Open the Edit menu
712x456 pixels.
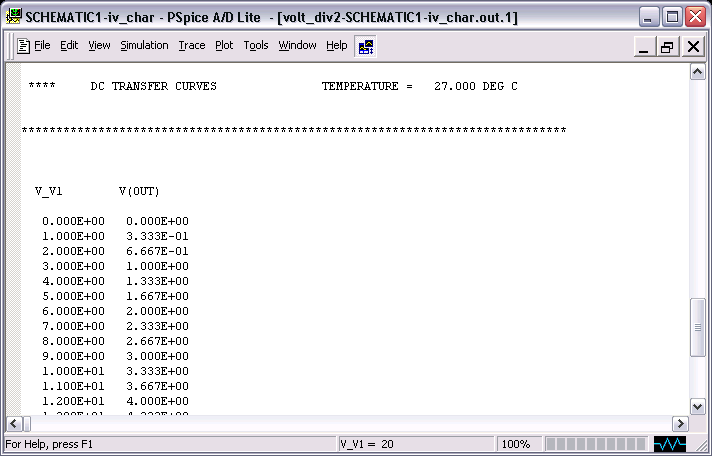tap(69, 45)
